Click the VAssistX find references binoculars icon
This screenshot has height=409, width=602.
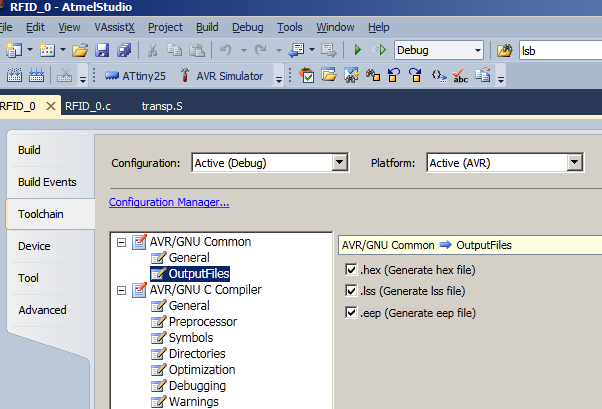point(373,75)
